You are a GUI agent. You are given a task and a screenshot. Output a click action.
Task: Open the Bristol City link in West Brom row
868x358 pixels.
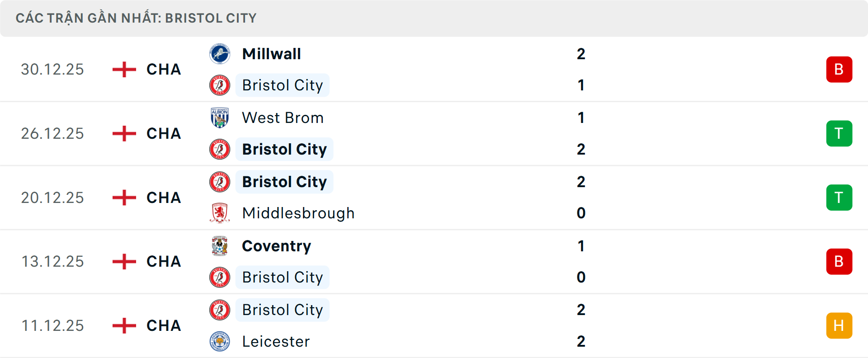tap(284, 149)
